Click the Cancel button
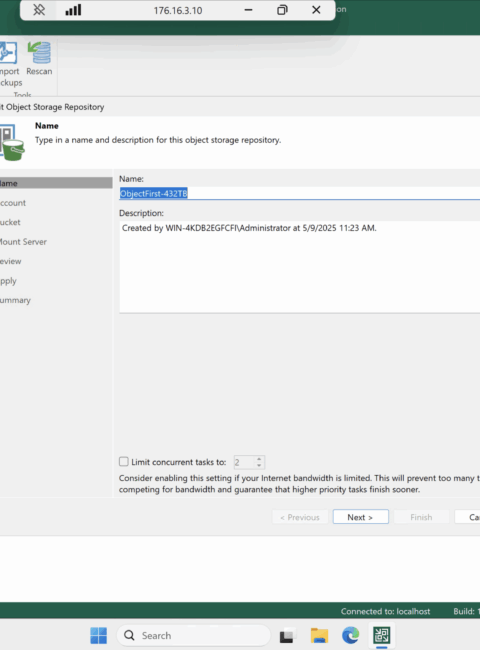The width and height of the screenshot is (480, 650). pyautogui.click(x=468, y=517)
